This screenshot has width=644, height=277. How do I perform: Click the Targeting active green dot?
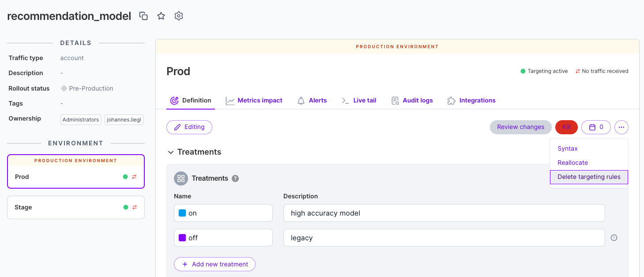pos(523,71)
